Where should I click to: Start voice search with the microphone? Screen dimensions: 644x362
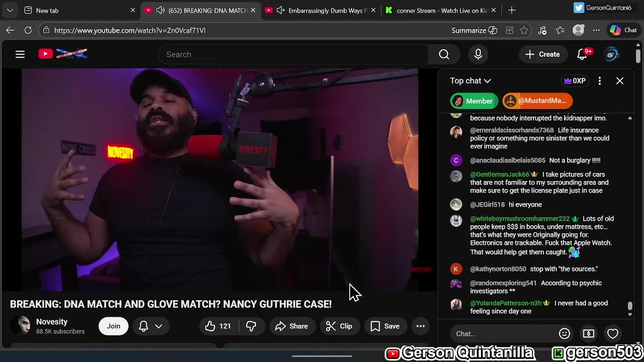pos(478,54)
